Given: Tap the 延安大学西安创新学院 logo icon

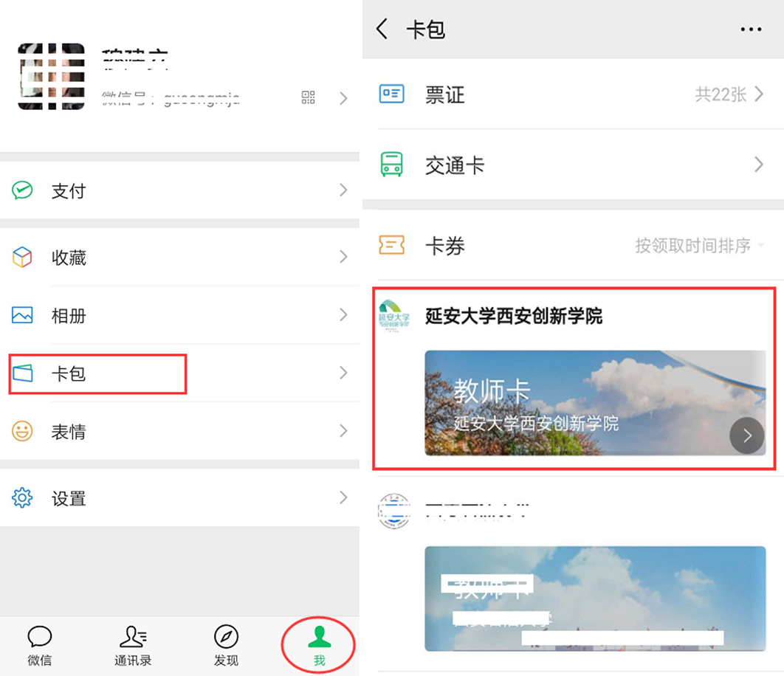Looking at the screenshot, I should click(x=394, y=316).
